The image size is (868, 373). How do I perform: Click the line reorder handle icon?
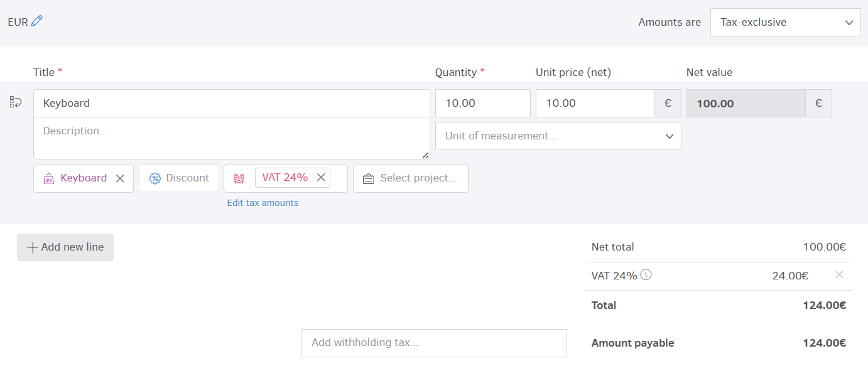14,102
